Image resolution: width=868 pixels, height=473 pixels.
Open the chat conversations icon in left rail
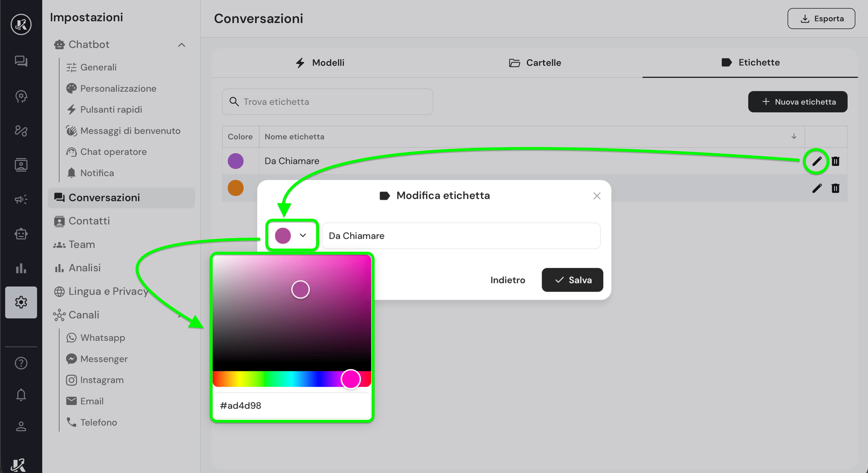21,61
